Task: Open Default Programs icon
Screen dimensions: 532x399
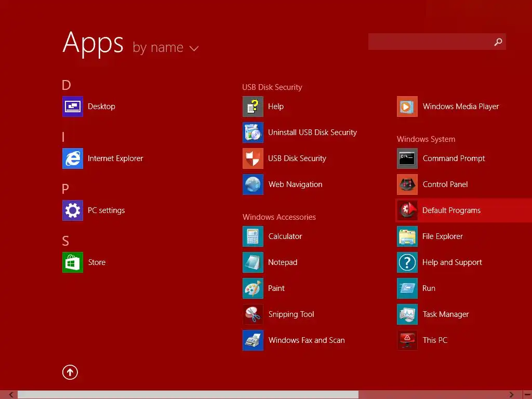Action: pyautogui.click(x=407, y=210)
